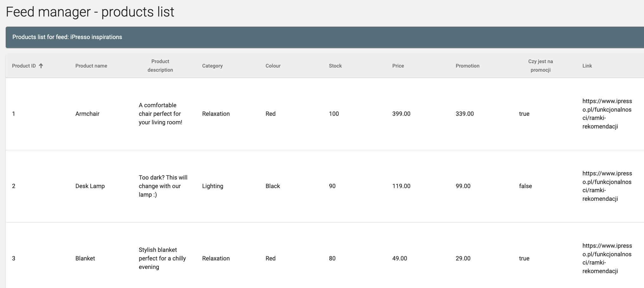Click price 119.00
Image resolution: width=644 pixels, height=288 pixels.
tap(401, 186)
